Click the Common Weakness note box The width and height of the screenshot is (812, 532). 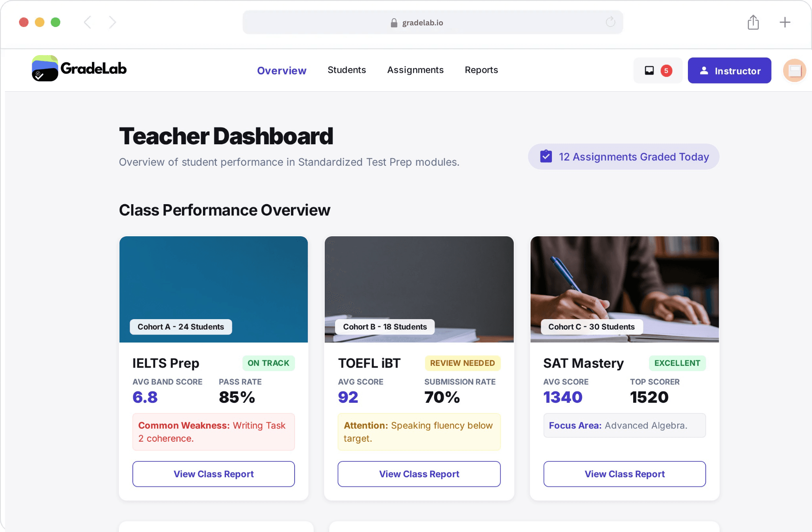pyautogui.click(x=214, y=432)
